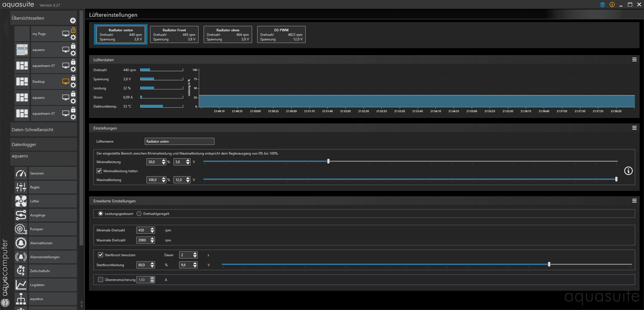Adjust Minimalleistung voltage stepper arrows
This screenshot has height=310, width=644.
(x=188, y=162)
